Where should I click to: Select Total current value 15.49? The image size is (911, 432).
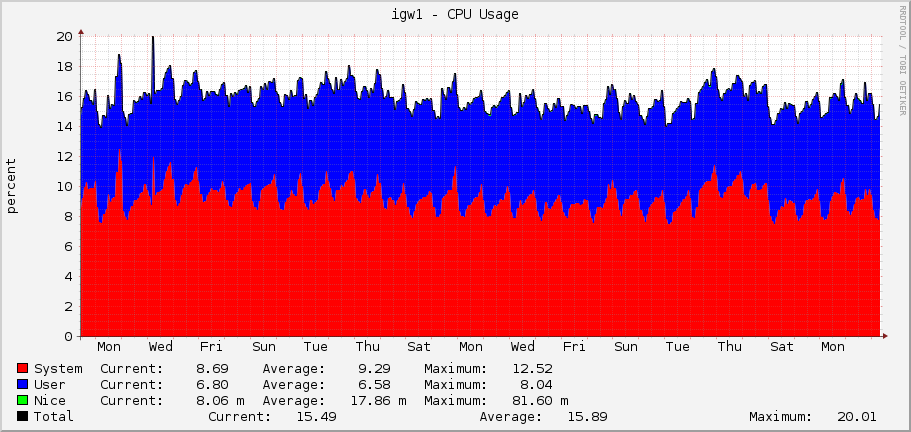pos(316,416)
